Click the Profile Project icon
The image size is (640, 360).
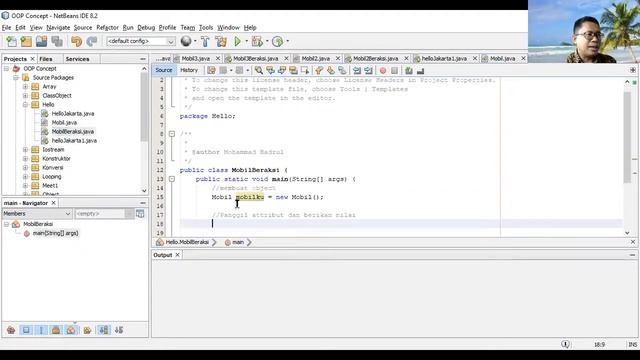point(277,41)
